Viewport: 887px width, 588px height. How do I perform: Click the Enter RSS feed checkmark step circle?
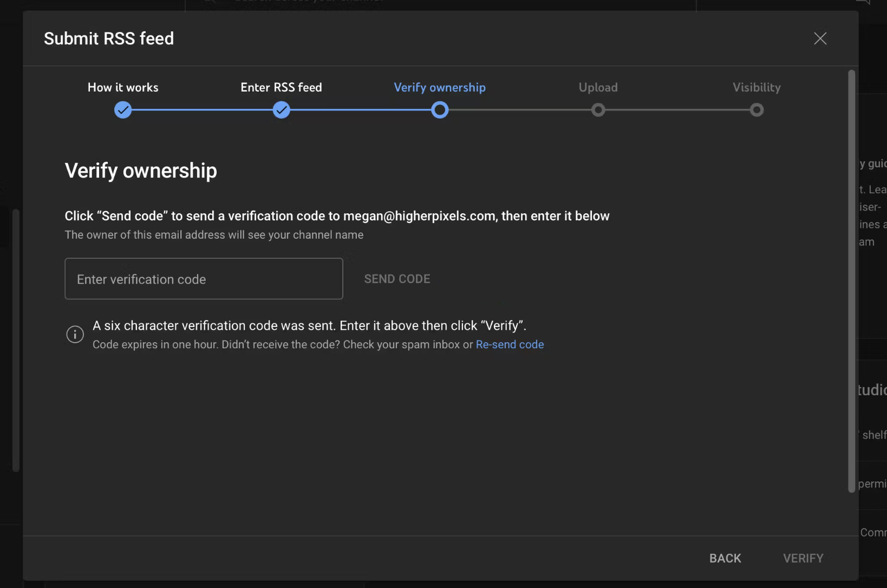pos(281,110)
